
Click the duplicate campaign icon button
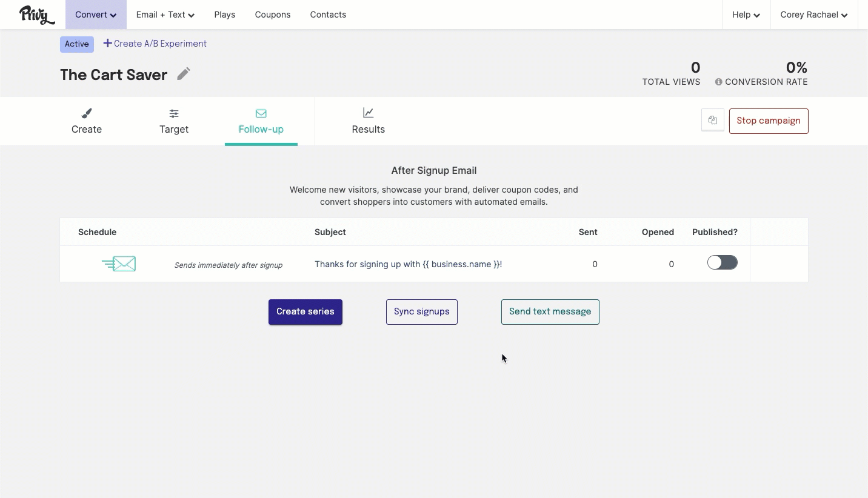click(713, 120)
